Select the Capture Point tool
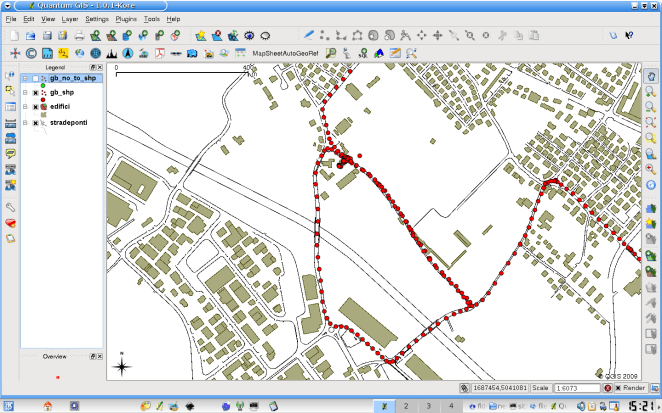Image resolution: width=662 pixels, height=413 pixels. click(x=324, y=35)
